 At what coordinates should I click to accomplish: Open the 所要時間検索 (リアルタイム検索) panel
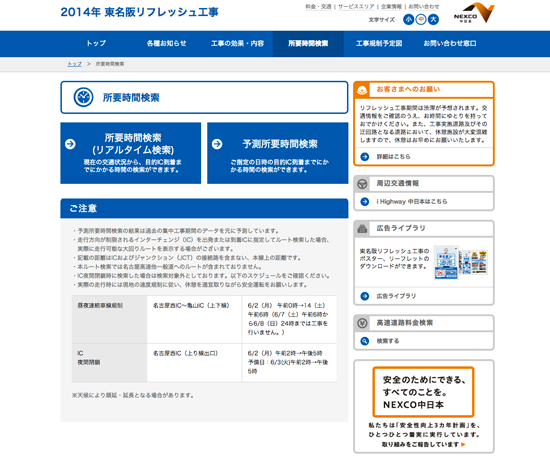click(131, 153)
